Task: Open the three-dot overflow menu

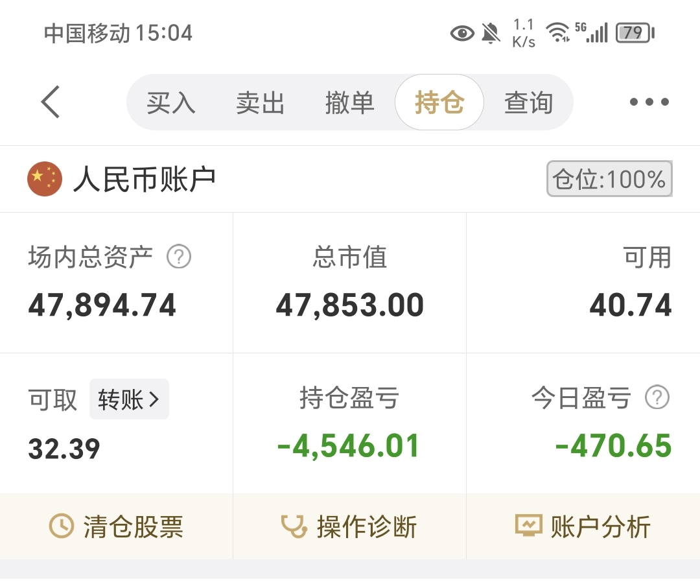Action: pyautogui.click(x=648, y=102)
